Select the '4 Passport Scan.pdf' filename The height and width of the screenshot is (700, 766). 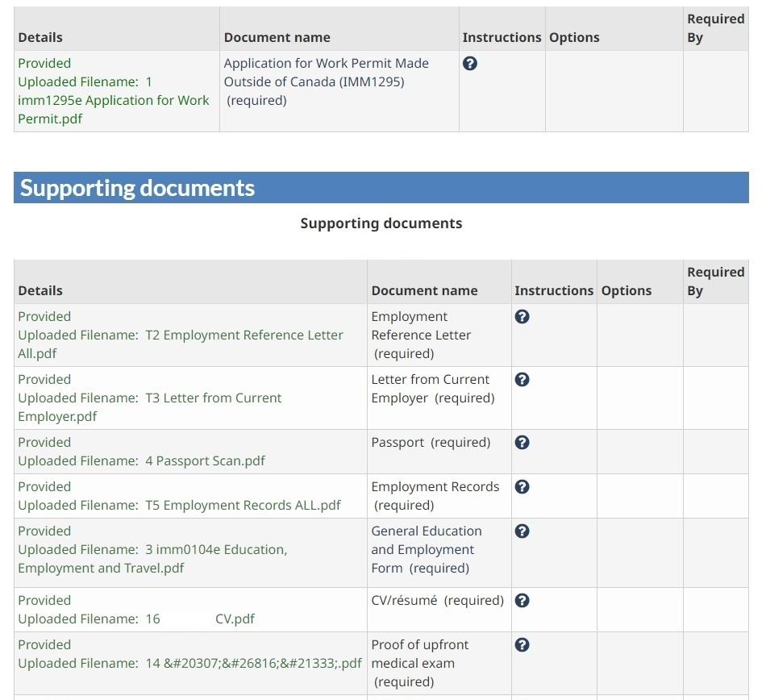pyautogui.click(x=205, y=460)
